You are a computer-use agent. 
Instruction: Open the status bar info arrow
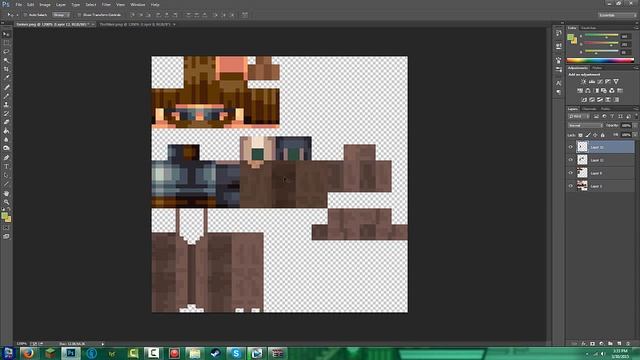coord(102,344)
